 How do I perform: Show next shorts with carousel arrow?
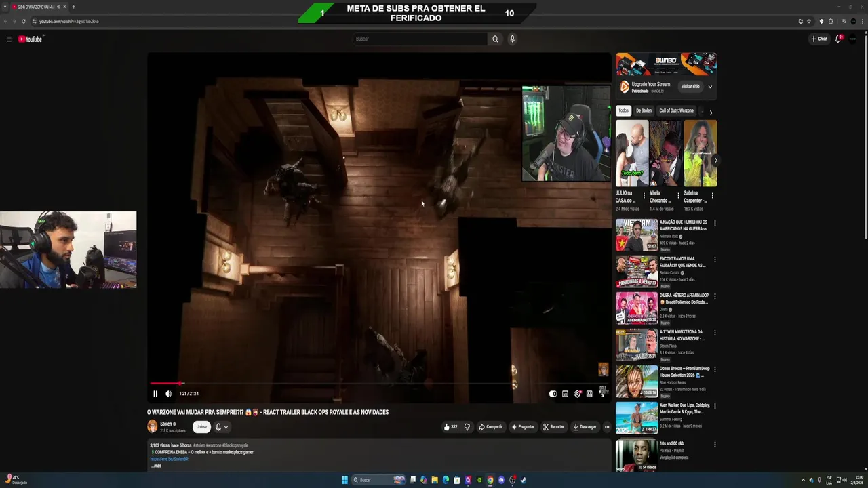[715, 160]
